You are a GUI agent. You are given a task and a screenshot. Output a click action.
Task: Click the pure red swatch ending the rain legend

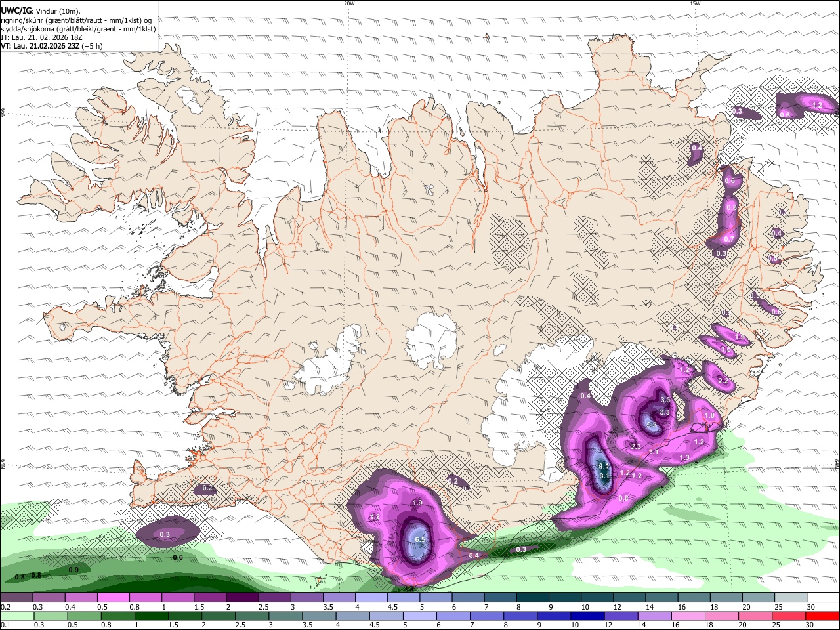pos(822,616)
